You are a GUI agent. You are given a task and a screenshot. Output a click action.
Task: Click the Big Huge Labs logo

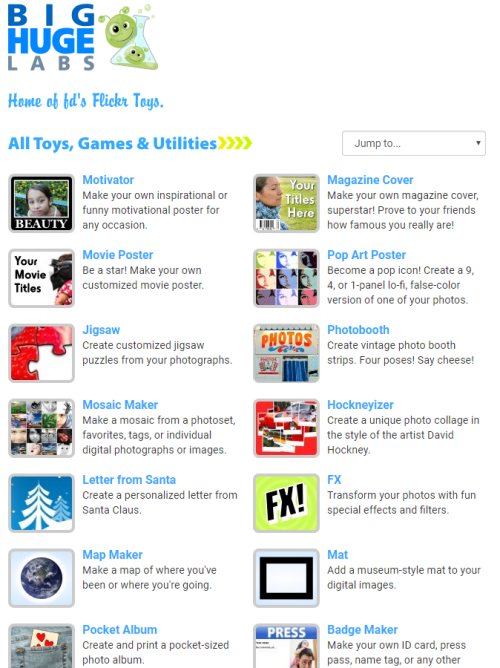(83, 37)
